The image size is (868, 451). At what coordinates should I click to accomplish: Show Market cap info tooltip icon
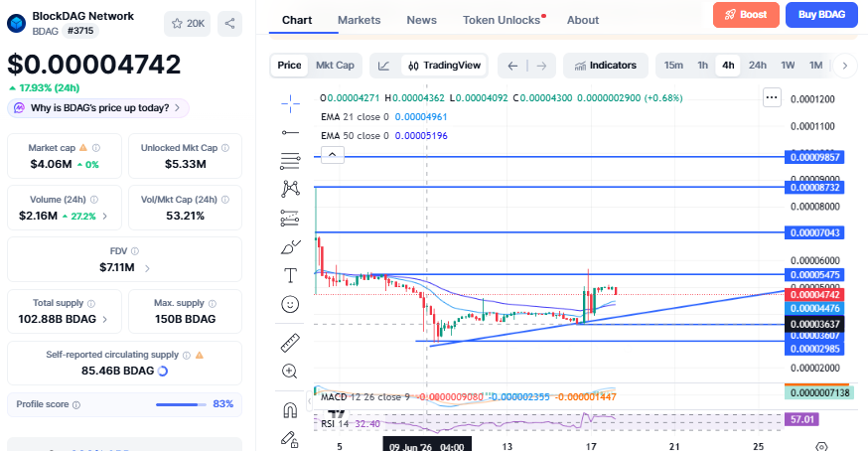click(96, 148)
